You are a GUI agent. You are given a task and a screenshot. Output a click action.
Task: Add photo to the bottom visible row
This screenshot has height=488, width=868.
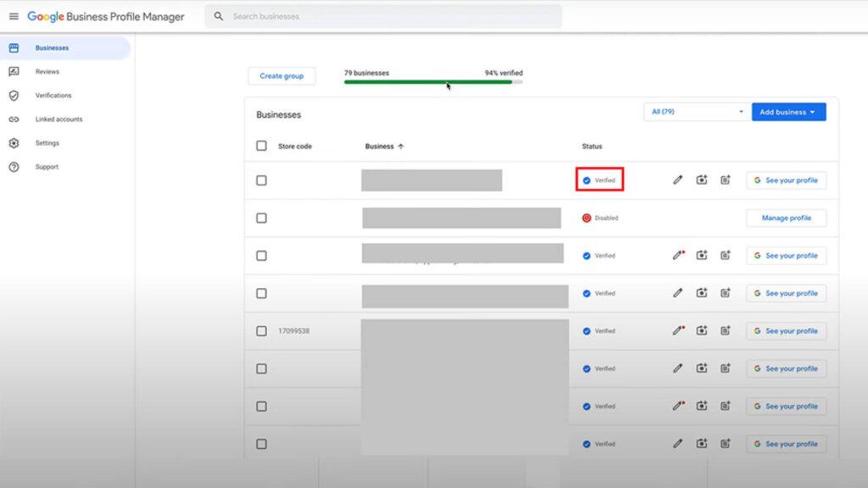[x=701, y=443]
